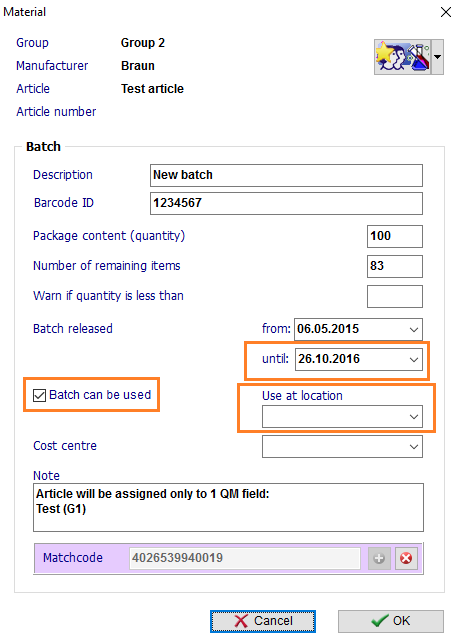Viewport: 460px width, 644px height.
Task: Click the Package content quantity field
Action: (395, 236)
